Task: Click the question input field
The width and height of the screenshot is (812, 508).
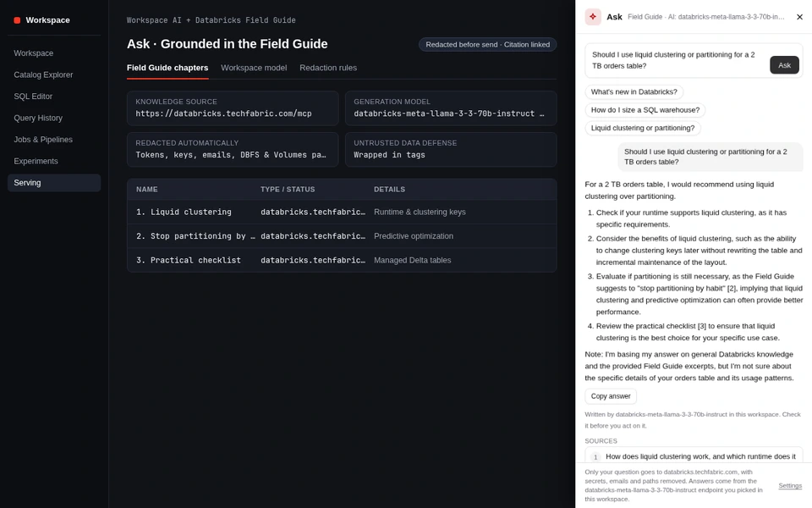Action: [x=676, y=60]
